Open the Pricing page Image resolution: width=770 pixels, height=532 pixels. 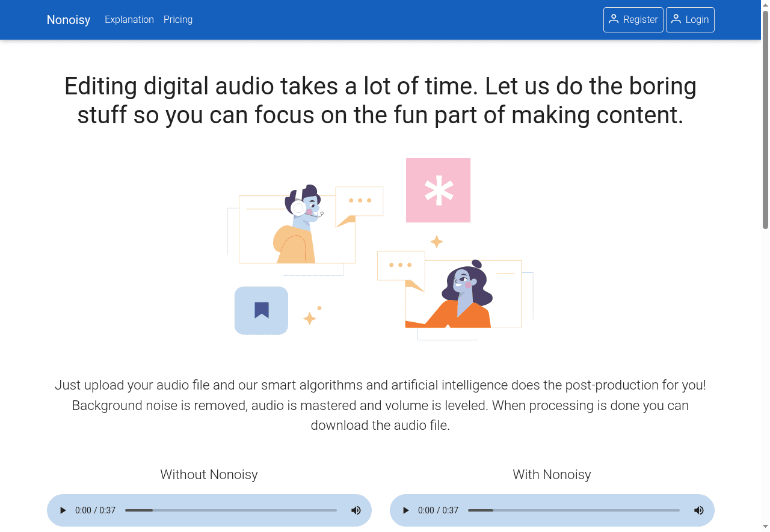pyautogui.click(x=178, y=19)
